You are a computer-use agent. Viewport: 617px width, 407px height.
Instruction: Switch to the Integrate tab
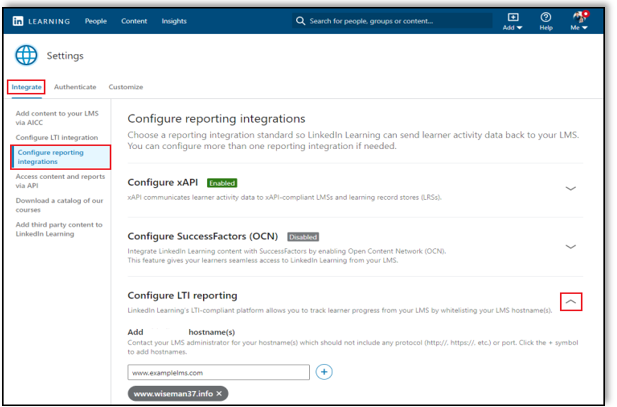click(26, 87)
